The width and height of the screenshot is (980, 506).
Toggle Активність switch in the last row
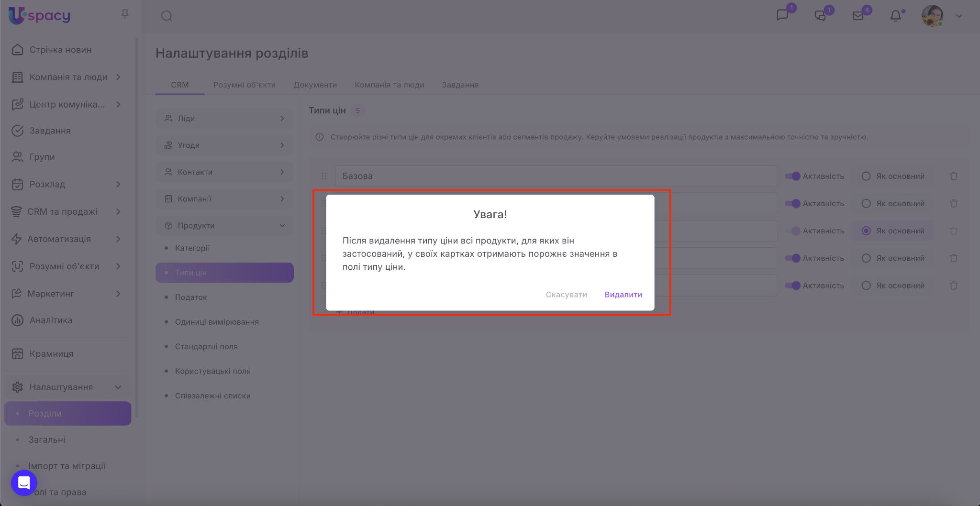(x=792, y=286)
